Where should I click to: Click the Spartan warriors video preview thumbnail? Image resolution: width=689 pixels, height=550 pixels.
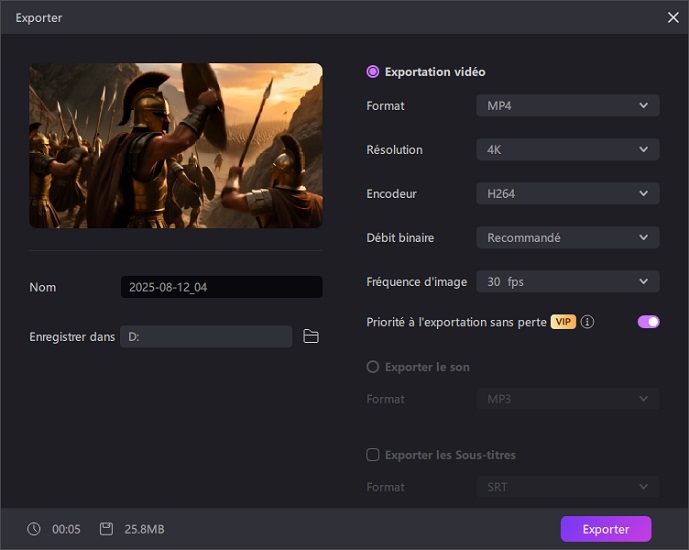pyautogui.click(x=176, y=145)
